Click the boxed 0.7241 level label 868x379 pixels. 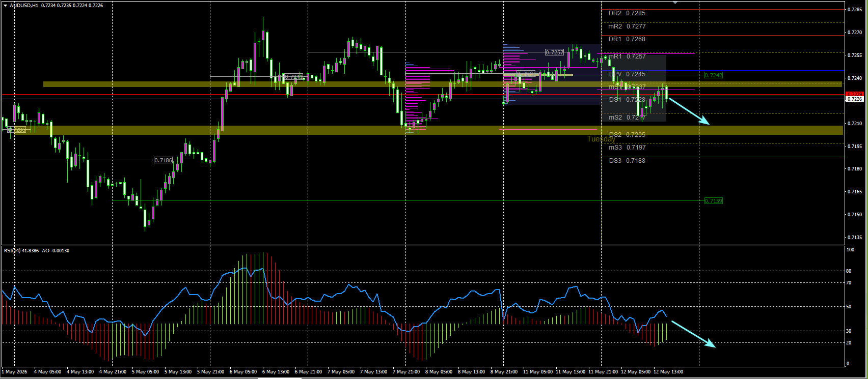[x=293, y=77]
